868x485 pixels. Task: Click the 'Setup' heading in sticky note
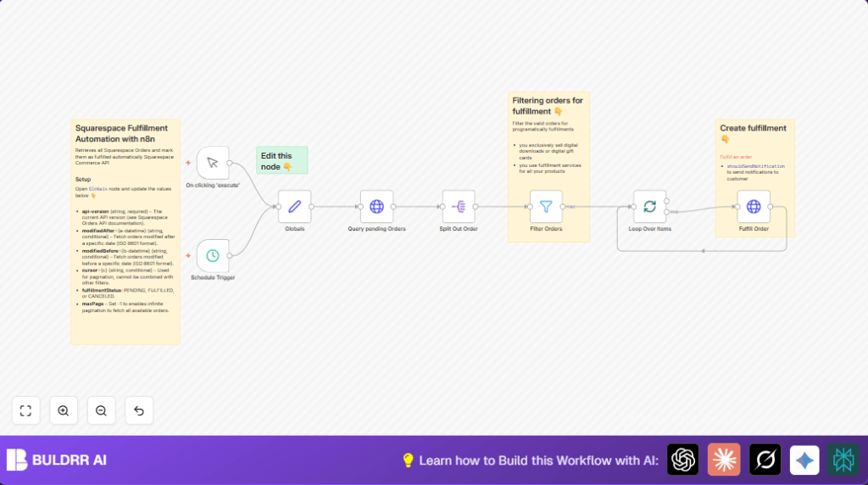[83, 180]
